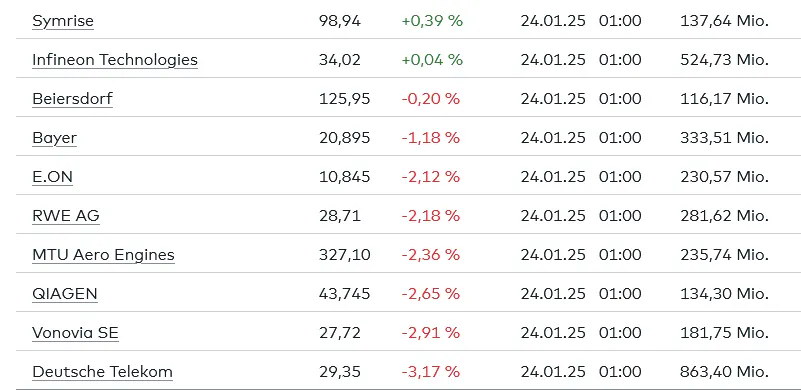801x390 pixels.
Task: Open the Infineon Technologies stock page
Action: click(x=115, y=60)
